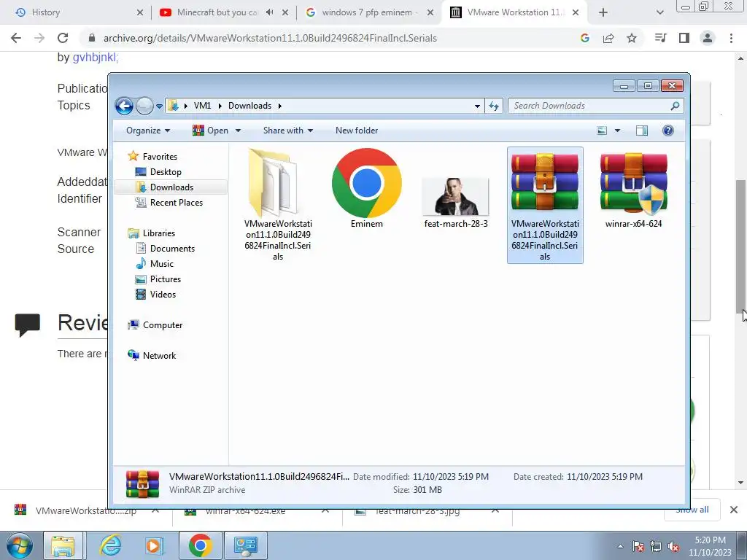747x560 pixels.
Task: Open the Share with menu
Action: pos(287,131)
